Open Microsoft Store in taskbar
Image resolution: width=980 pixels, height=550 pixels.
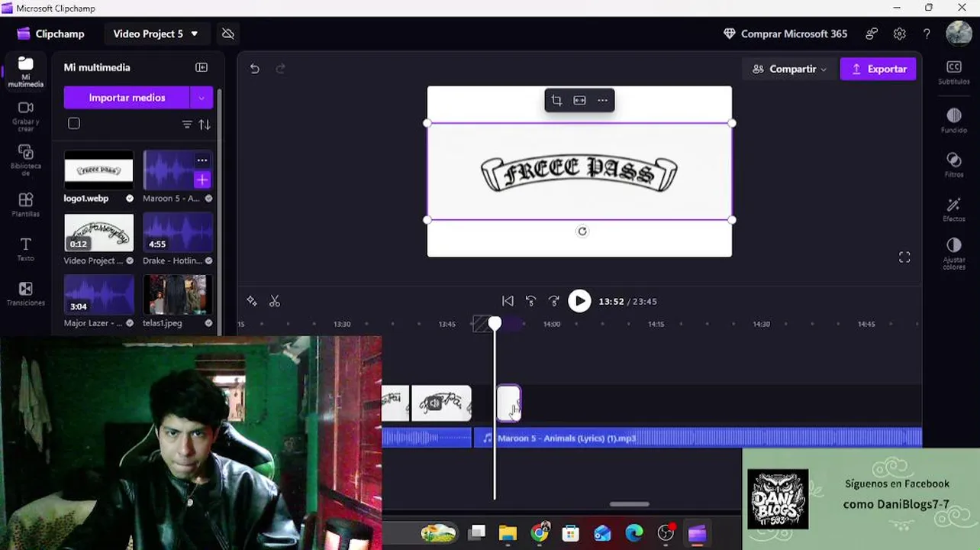pyautogui.click(x=570, y=533)
